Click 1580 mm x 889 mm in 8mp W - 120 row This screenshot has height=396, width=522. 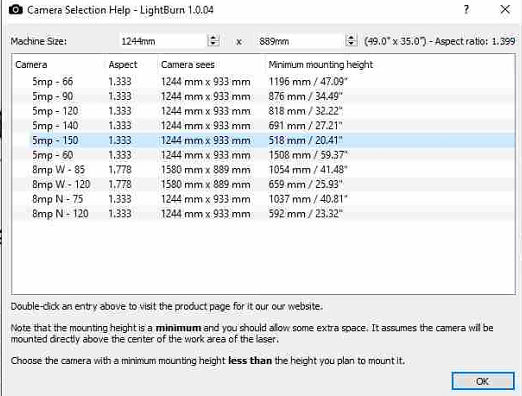(x=206, y=184)
